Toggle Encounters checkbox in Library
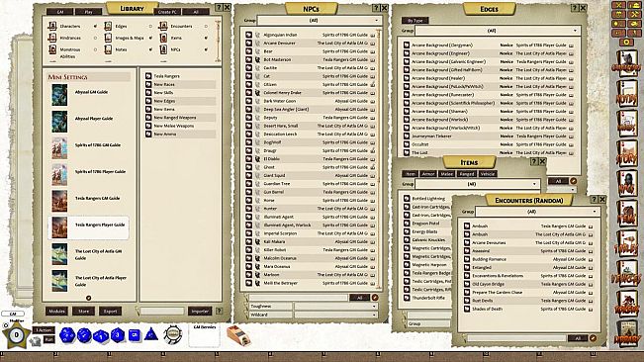Viewport: 644px width, 362px height. (x=206, y=27)
